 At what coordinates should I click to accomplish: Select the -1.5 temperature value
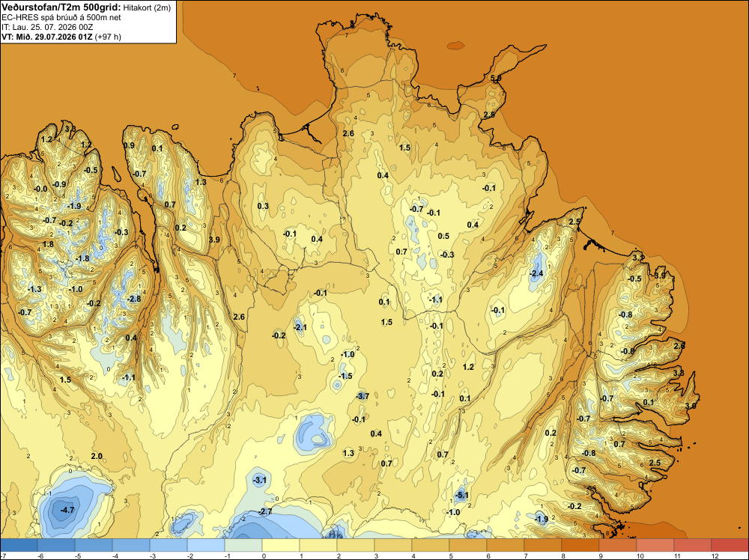click(x=345, y=376)
